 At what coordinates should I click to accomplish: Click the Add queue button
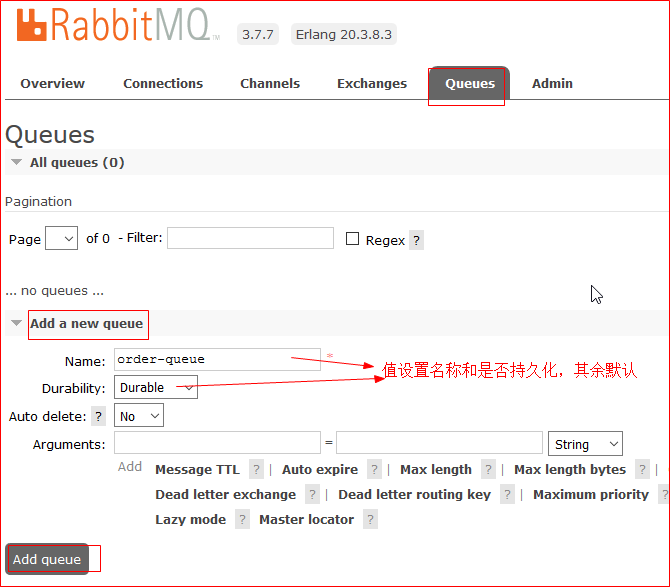[47, 559]
